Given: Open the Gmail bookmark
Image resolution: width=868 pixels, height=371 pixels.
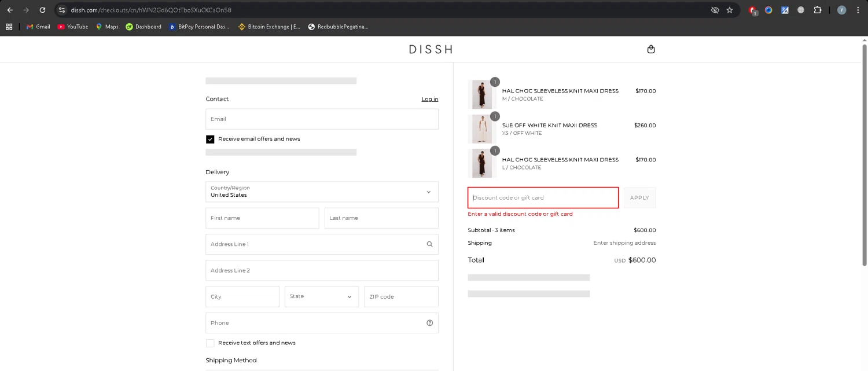Looking at the screenshot, I should tap(38, 27).
